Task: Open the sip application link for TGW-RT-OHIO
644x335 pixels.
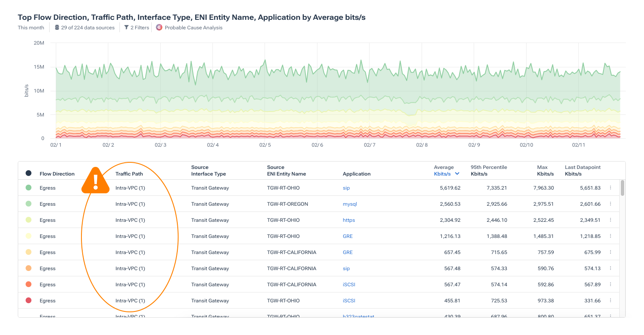Action: 346,188
